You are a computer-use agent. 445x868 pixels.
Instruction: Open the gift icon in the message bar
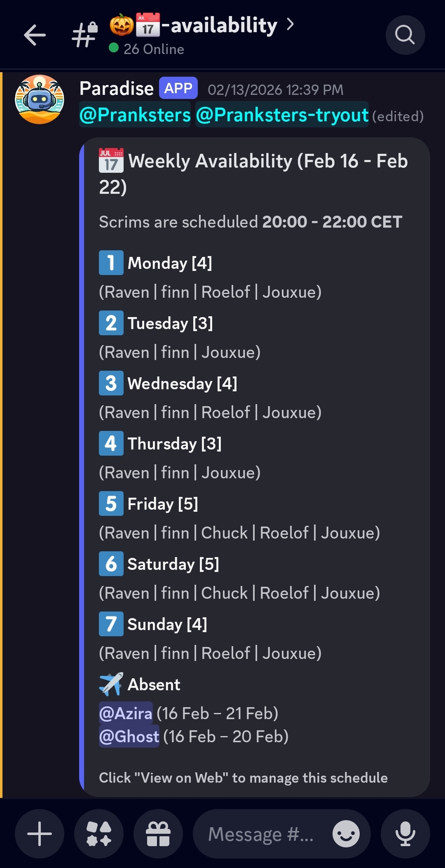(x=158, y=833)
